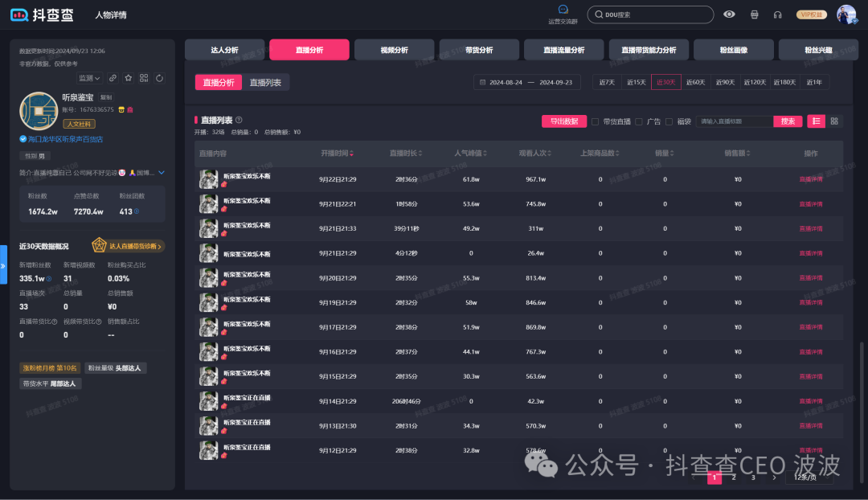Click the yellow shop icon beside account number
The height and width of the screenshot is (500, 868).
tap(121, 109)
